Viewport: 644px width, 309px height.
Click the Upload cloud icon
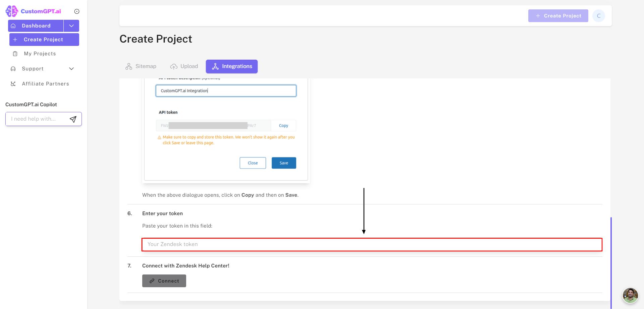(174, 66)
